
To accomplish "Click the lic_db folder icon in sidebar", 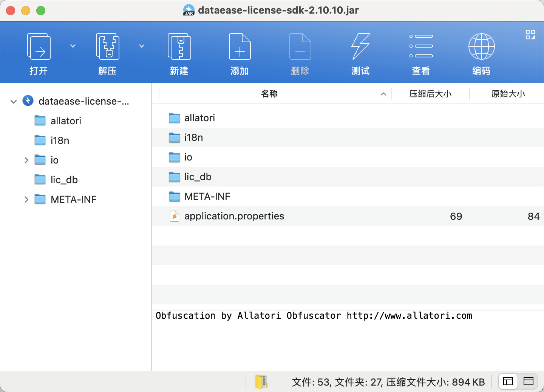I will 40,179.
